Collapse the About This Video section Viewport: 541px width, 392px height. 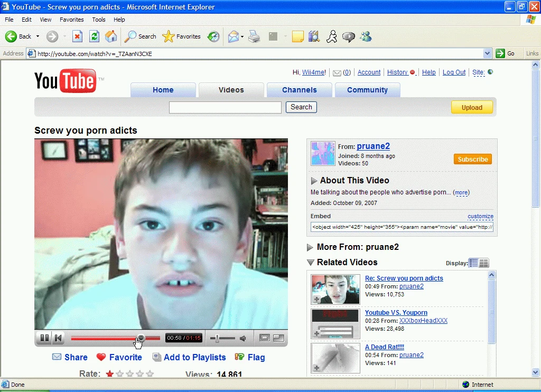(314, 181)
